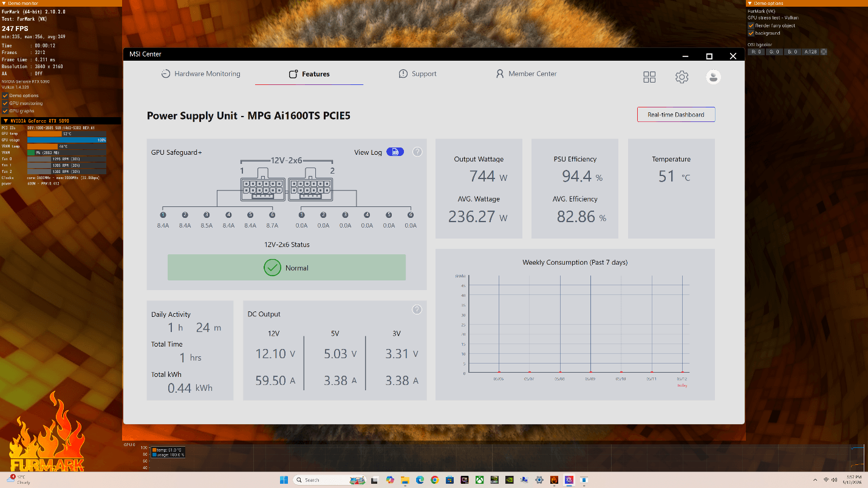Viewport: 868px width, 488px height.
Task: Select the Features tab
Action: pyautogui.click(x=309, y=74)
